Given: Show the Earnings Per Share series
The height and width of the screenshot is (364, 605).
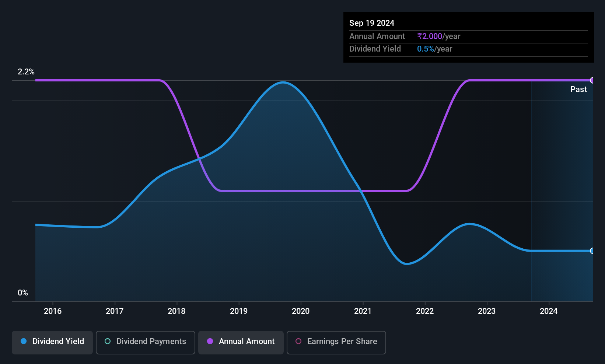Looking at the screenshot, I should click(336, 342).
